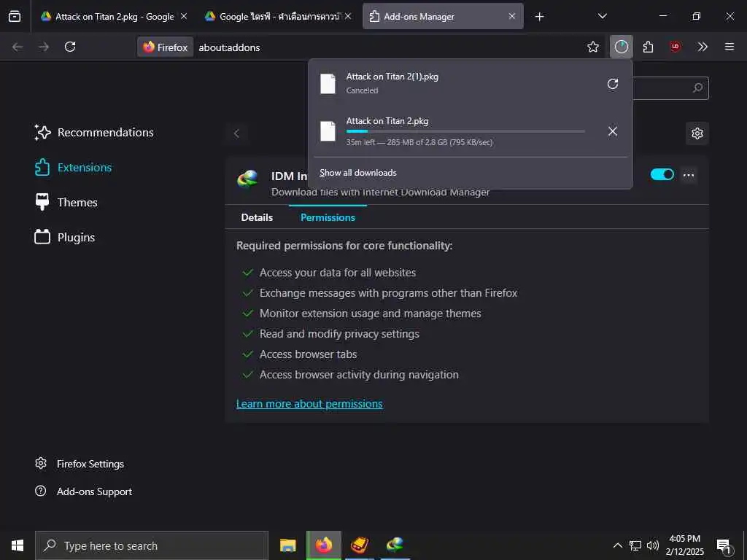Click the download progress bar for Attack on Titan 2.pkg
This screenshot has width=747, height=560.
[465, 131]
